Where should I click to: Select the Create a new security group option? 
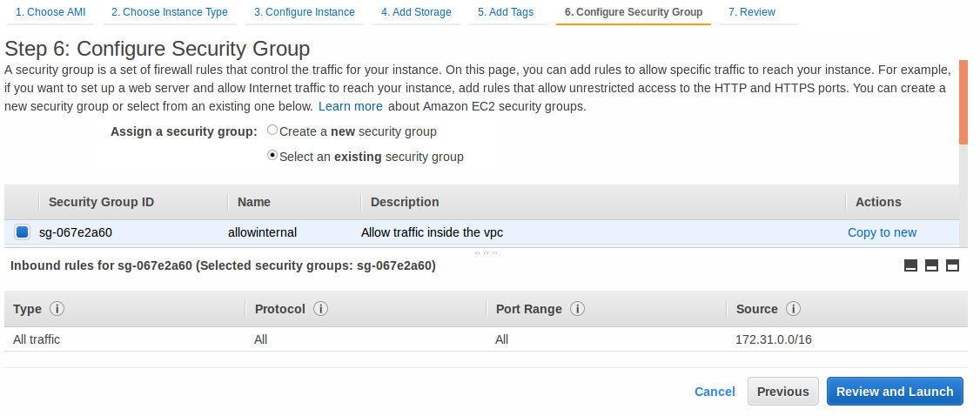click(x=272, y=131)
